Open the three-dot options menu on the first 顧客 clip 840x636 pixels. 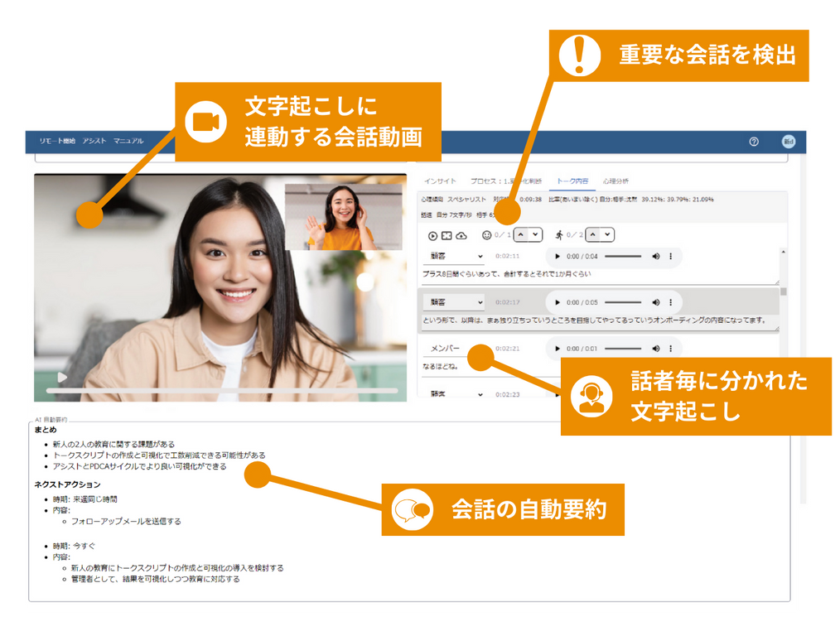click(670, 257)
